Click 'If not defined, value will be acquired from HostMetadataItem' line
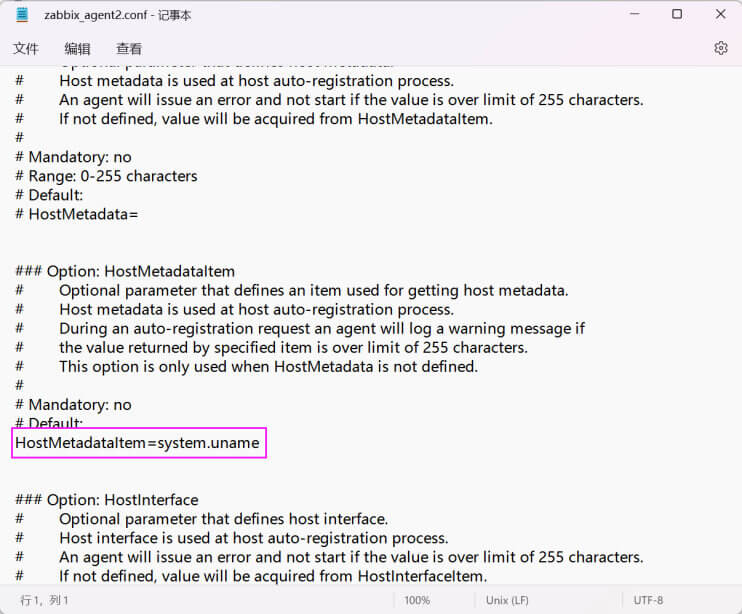Screen dimensions: 742x614 click(x=276, y=119)
